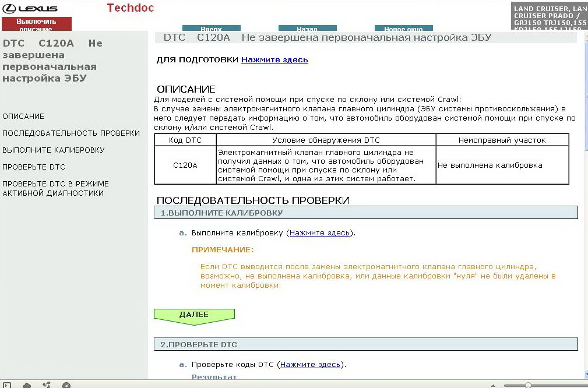This screenshot has height=388, width=588.
Task: Click the 'Выключить описание' red button
Action: pos(36,24)
